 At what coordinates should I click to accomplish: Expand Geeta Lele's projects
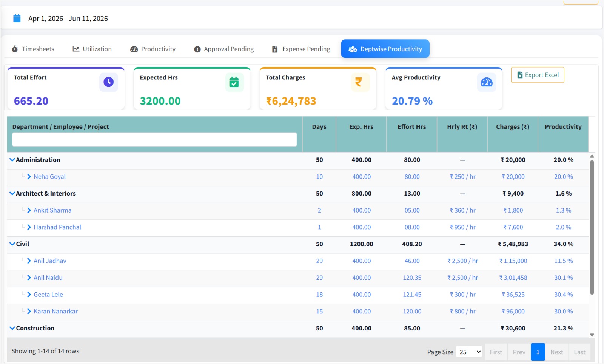point(29,295)
